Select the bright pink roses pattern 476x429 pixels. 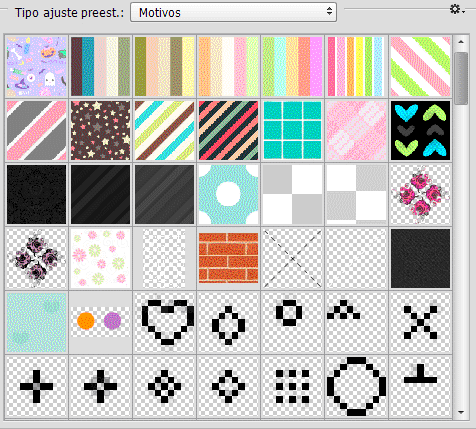(420, 194)
